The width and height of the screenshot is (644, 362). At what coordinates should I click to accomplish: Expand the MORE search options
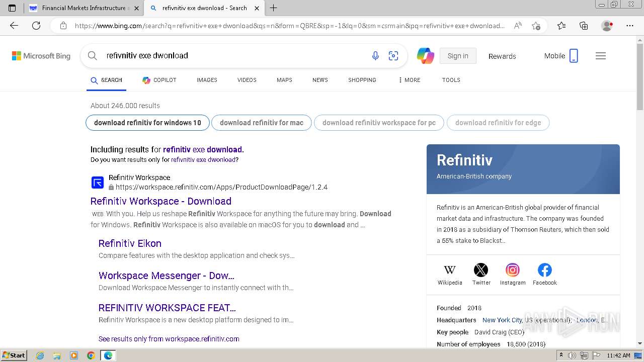409,80
